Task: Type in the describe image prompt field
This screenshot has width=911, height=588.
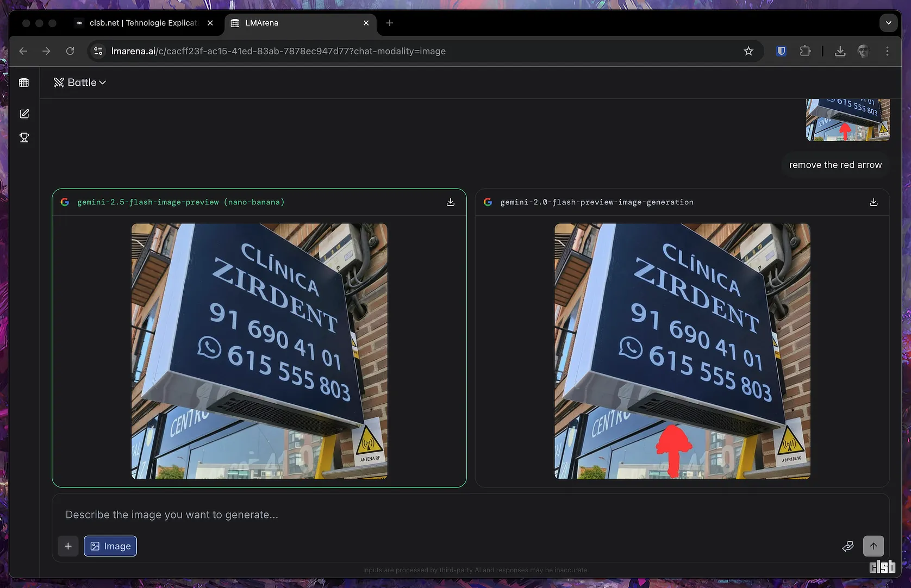Action: 435,515
